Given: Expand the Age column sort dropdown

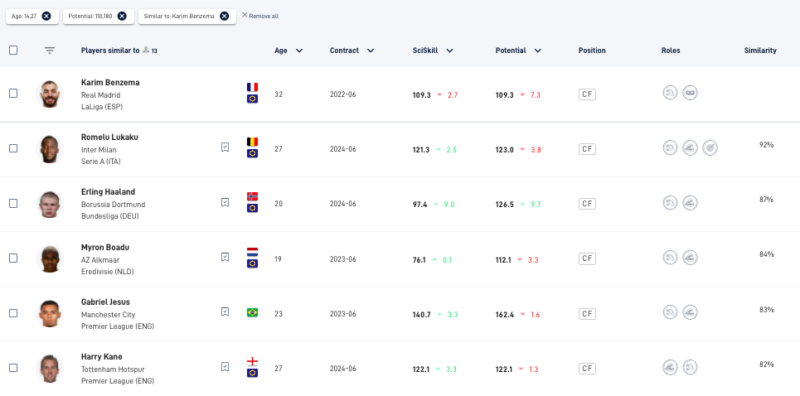Looking at the screenshot, I should point(299,51).
